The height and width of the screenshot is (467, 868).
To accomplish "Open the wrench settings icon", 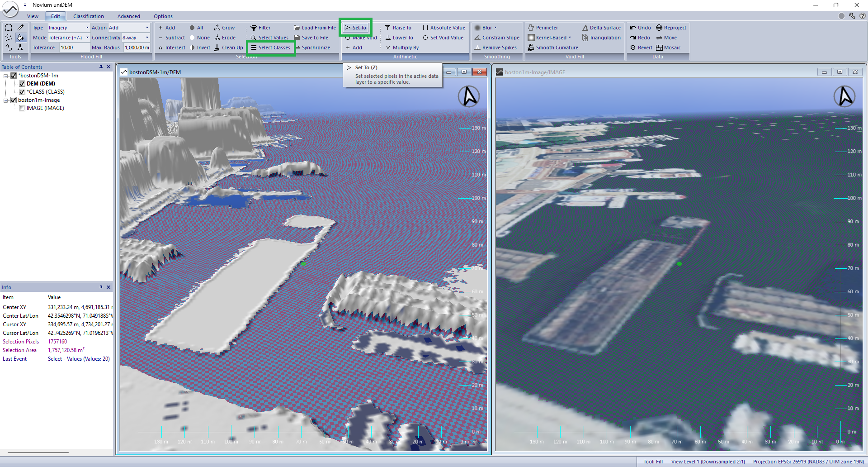I will click(x=852, y=16).
